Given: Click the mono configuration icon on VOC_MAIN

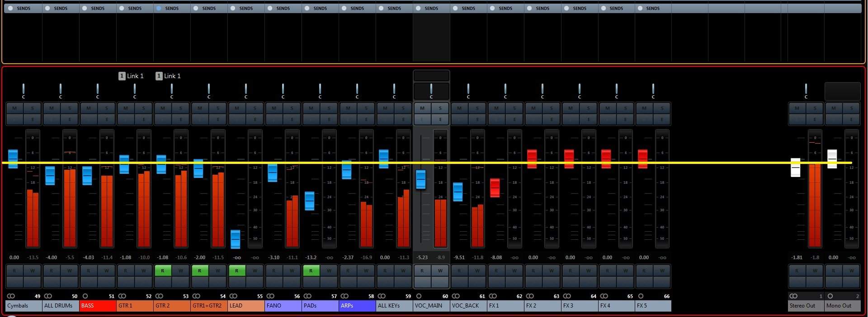Looking at the screenshot, I should point(419,296).
